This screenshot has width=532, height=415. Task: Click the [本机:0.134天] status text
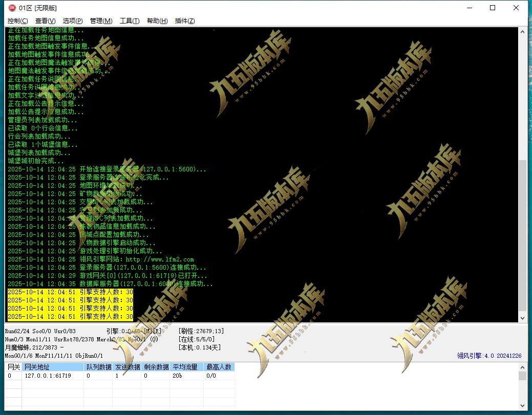200,347
